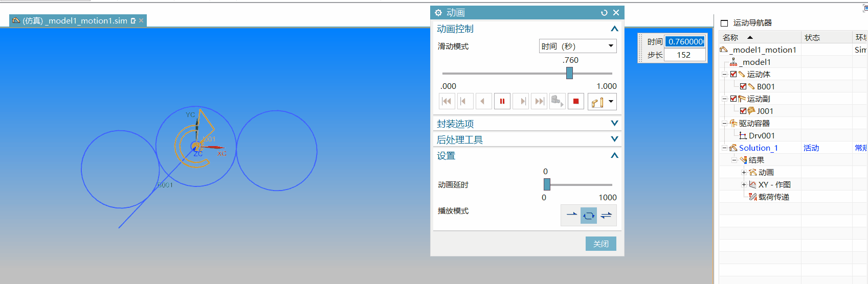Expand the 封装选项 section

click(614, 123)
